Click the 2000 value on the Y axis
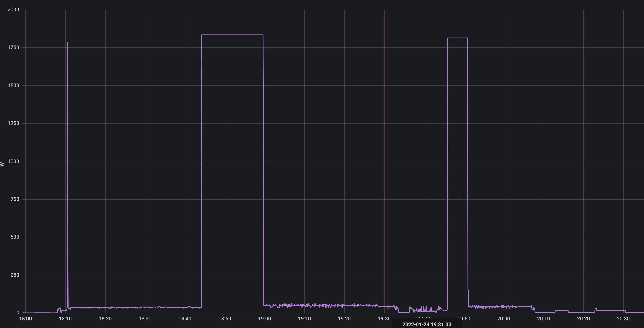This screenshot has height=328, width=644. 13,10
